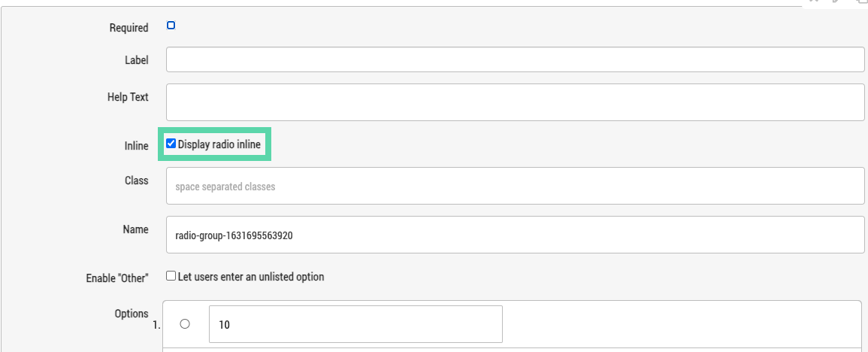Enable the unlisted option checkbox

(x=171, y=275)
